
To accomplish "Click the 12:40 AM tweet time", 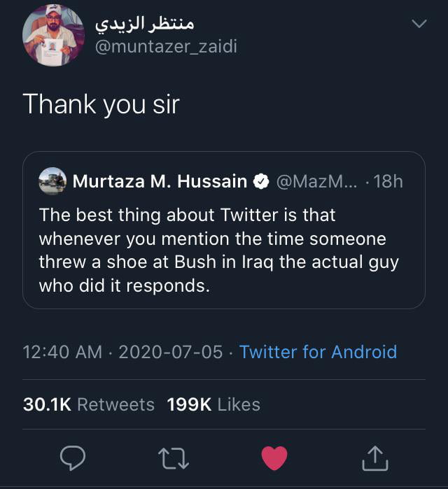I will [62, 351].
